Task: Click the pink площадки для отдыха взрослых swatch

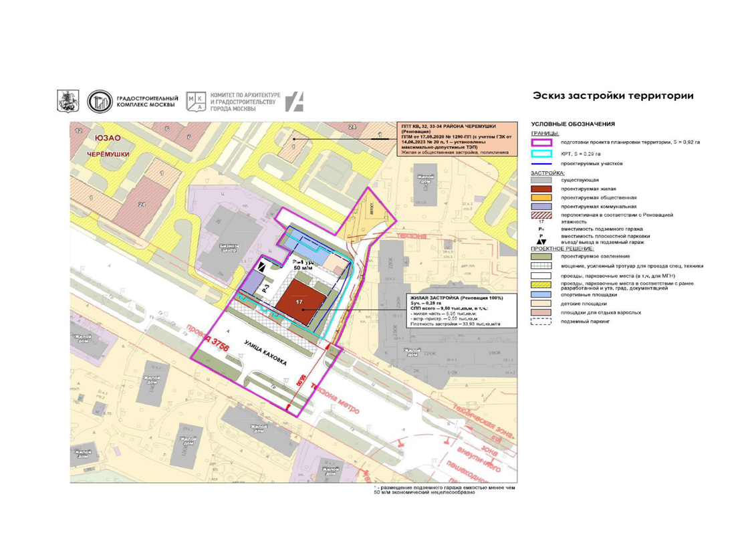Action: 541,312
